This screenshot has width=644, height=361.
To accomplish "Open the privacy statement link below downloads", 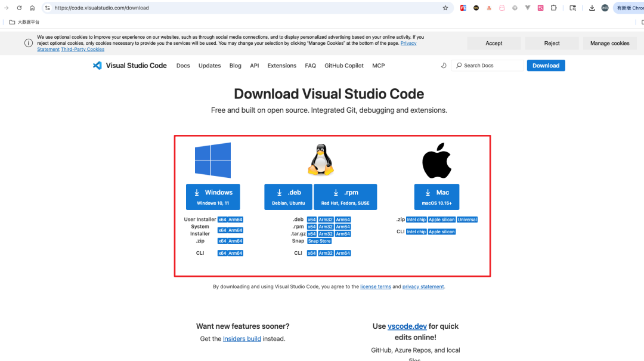I will point(423,286).
